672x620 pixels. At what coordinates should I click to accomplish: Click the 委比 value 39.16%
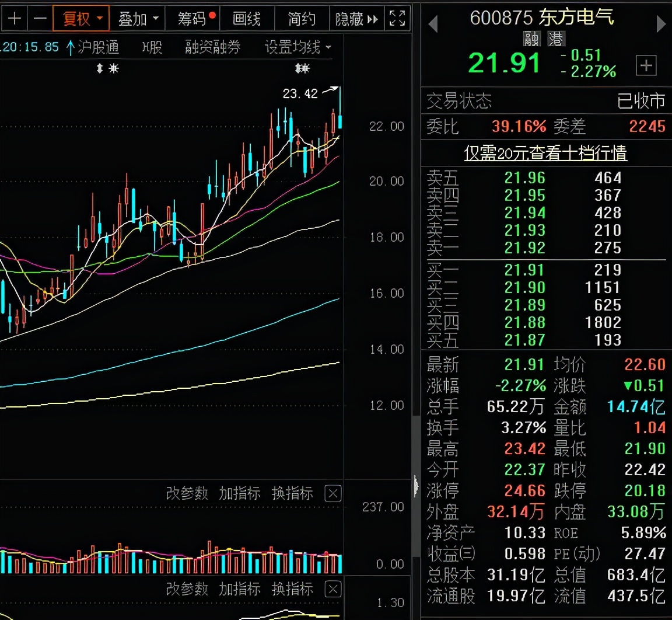point(519,126)
